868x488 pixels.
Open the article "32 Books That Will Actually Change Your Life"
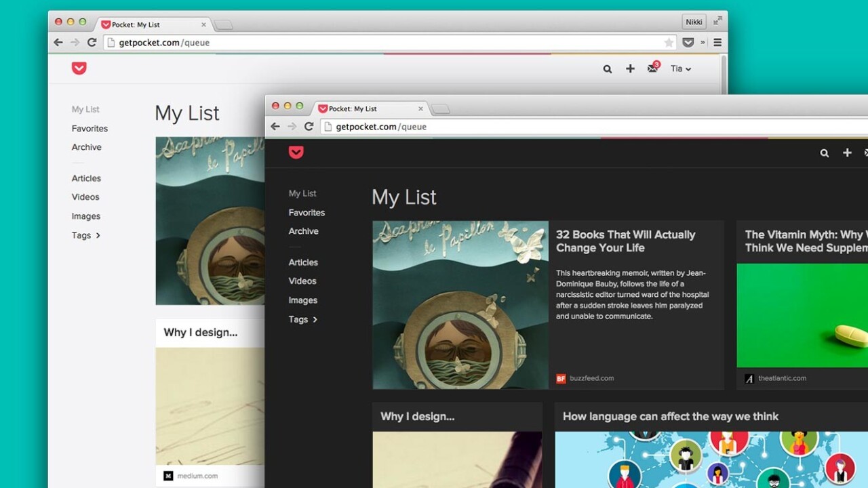625,241
